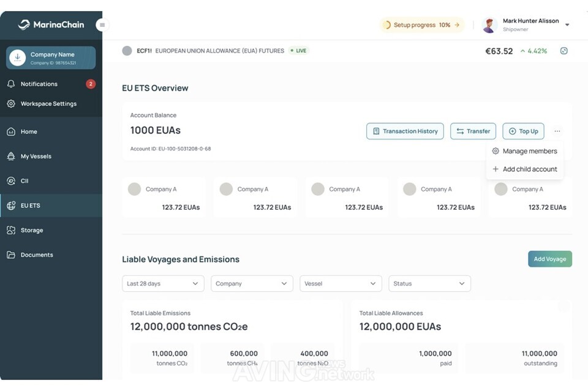This screenshot has width=588, height=391.
Task: Click the Workspace Settings gear icon
Action: (x=11, y=104)
